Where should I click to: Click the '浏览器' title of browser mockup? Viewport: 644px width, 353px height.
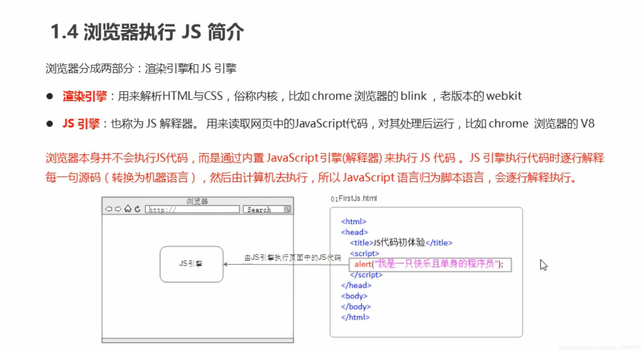[x=197, y=201]
